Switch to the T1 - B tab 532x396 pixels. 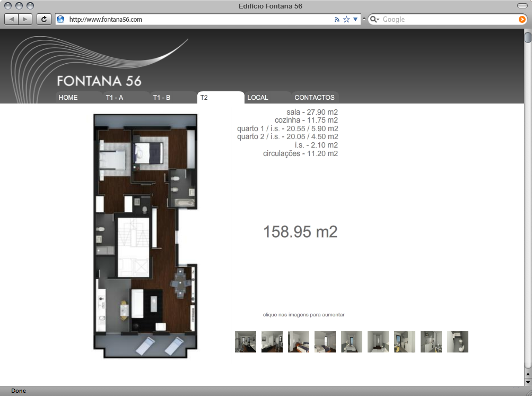[x=173, y=98]
